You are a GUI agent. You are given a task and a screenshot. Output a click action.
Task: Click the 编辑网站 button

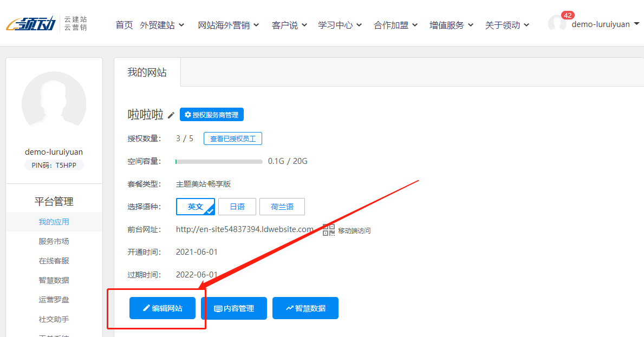(x=162, y=308)
